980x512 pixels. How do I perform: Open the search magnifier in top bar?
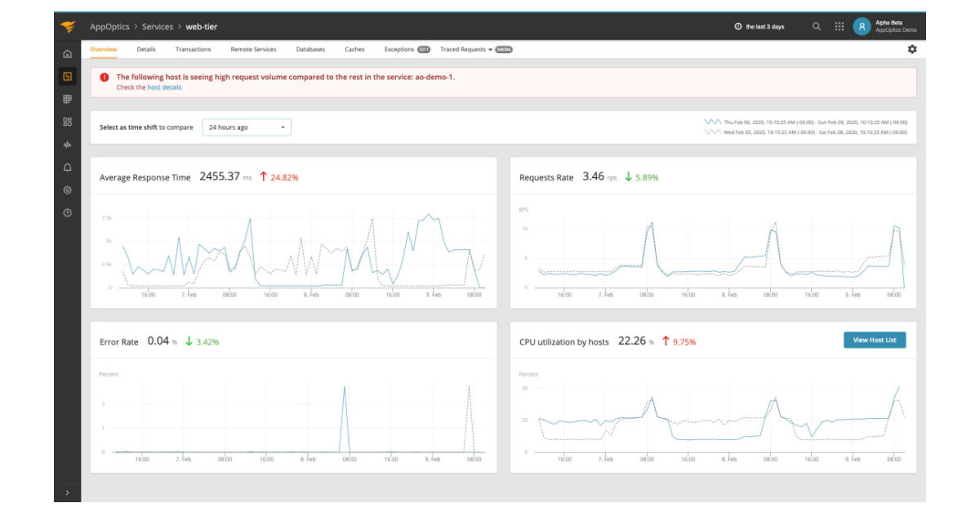[815, 25]
